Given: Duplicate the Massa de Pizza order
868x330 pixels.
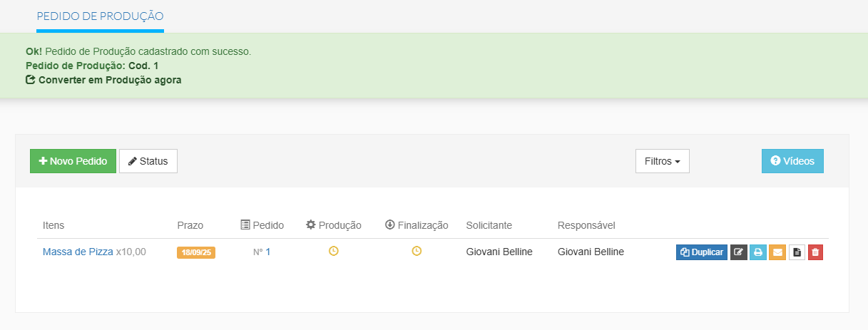Looking at the screenshot, I should (x=702, y=252).
